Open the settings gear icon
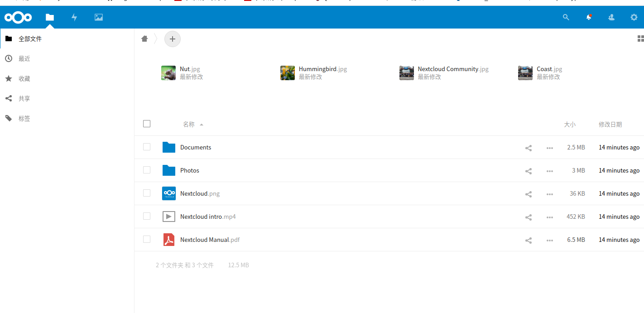644x313 pixels. coord(634,17)
